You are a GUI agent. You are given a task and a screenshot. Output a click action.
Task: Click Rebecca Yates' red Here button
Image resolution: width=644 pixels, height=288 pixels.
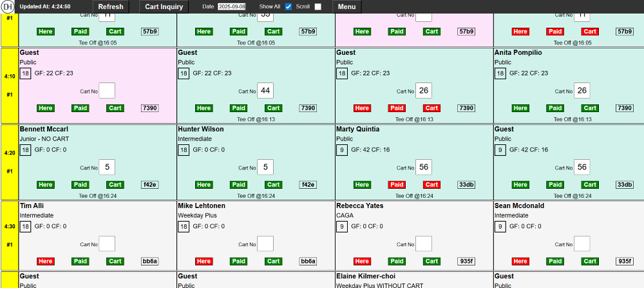click(362, 261)
